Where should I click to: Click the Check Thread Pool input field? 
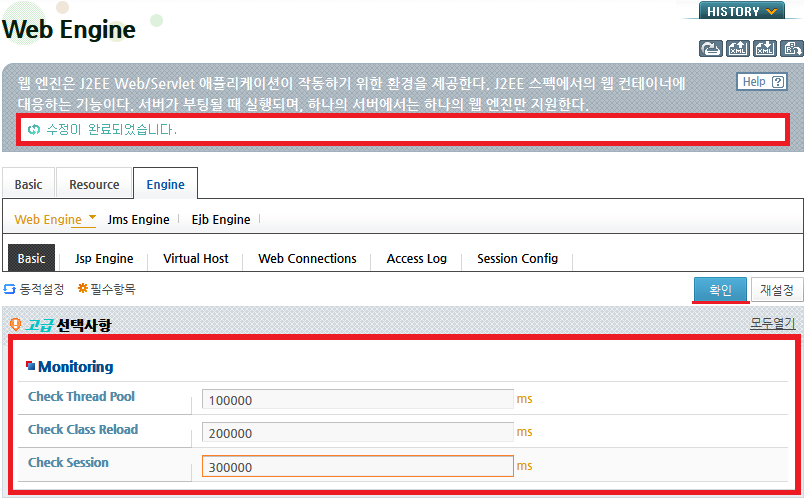coord(358,400)
